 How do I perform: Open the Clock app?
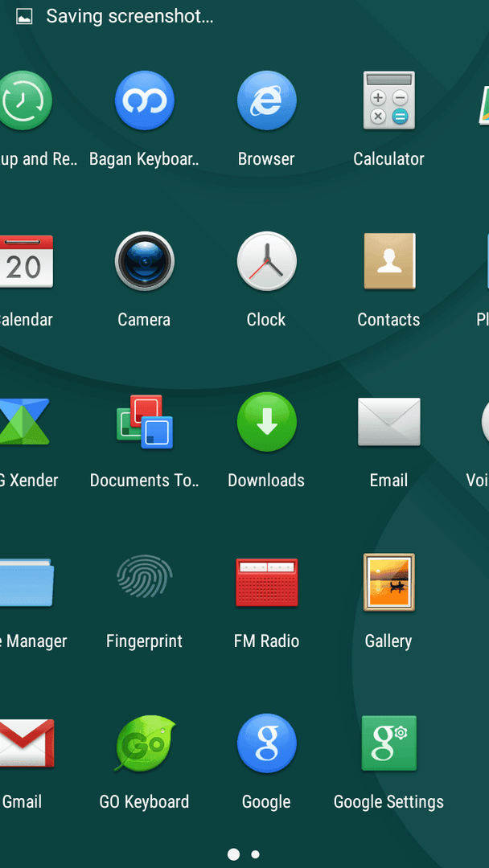[x=266, y=261]
